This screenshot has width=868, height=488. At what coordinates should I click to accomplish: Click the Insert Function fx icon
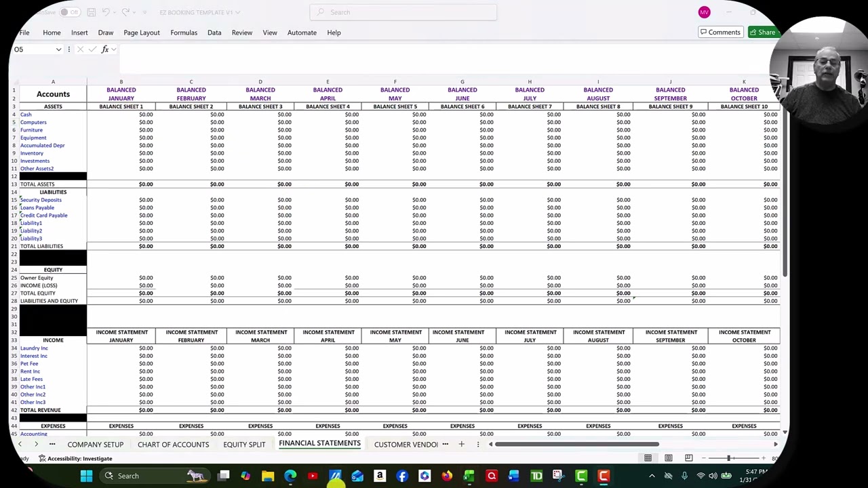[105, 49]
